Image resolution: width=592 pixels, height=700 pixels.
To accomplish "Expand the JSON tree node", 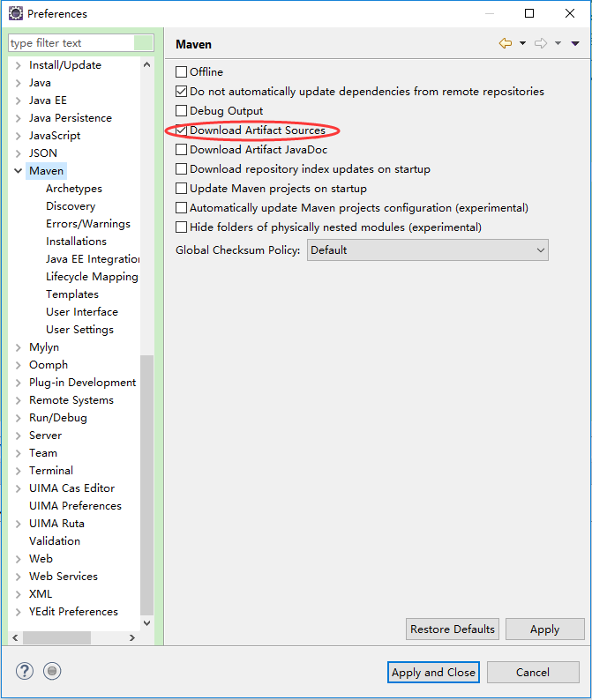I will [18, 153].
